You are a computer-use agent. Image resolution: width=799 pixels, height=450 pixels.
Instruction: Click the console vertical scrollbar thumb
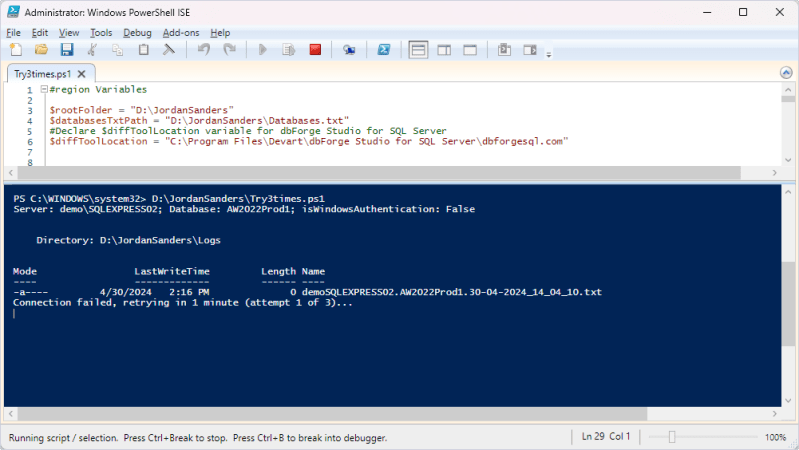(788, 305)
